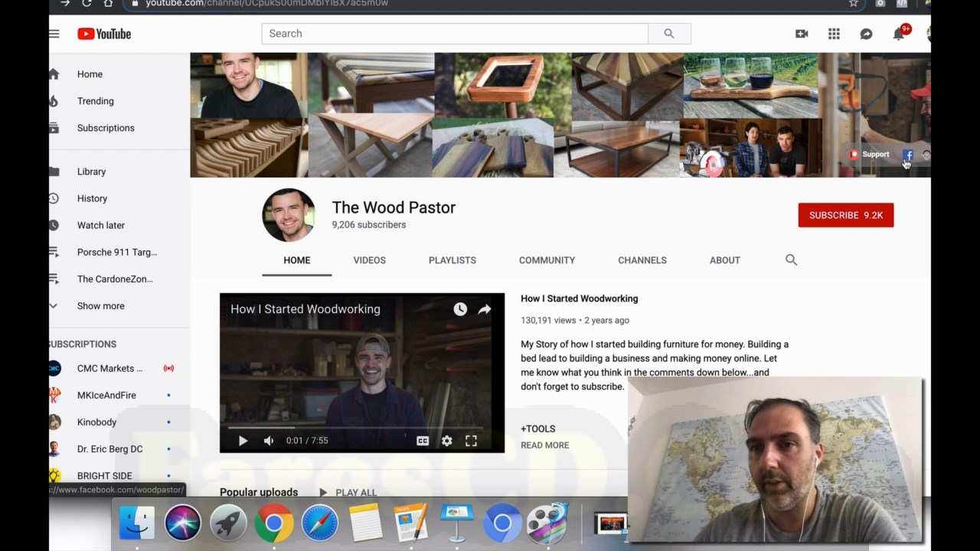The height and width of the screenshot is (551, 980).
Task: Open History in the sidebar
Action: [x=92, y=198]
